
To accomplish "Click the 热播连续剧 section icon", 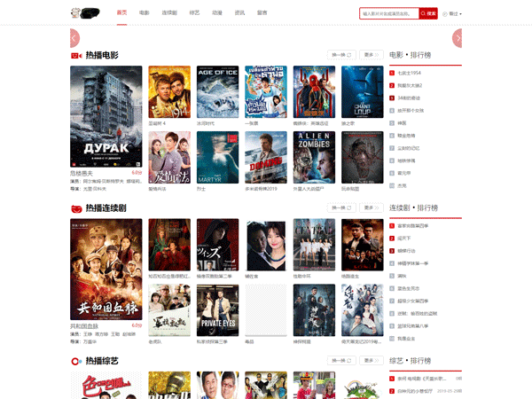I will [75, 207].
